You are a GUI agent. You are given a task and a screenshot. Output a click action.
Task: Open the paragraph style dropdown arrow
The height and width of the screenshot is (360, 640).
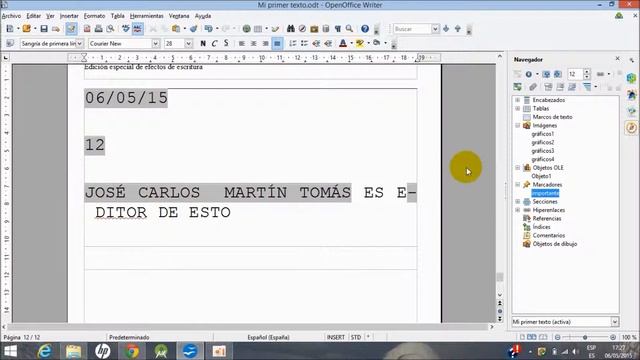point(80,43)
